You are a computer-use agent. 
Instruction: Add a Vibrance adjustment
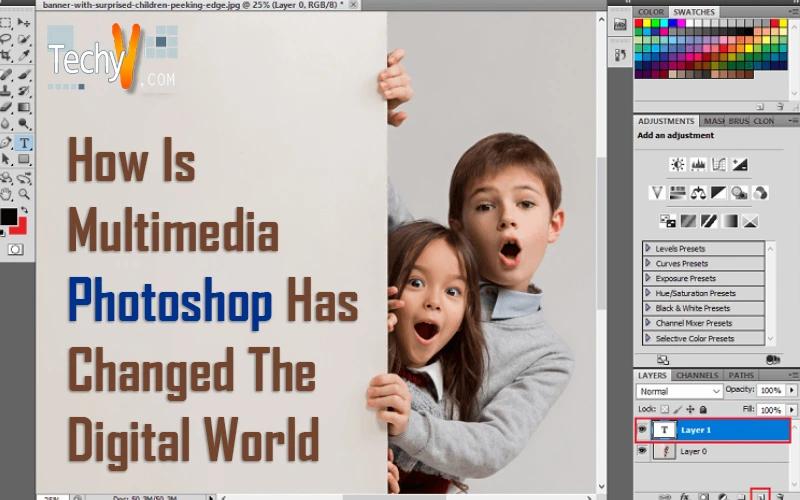657,193
